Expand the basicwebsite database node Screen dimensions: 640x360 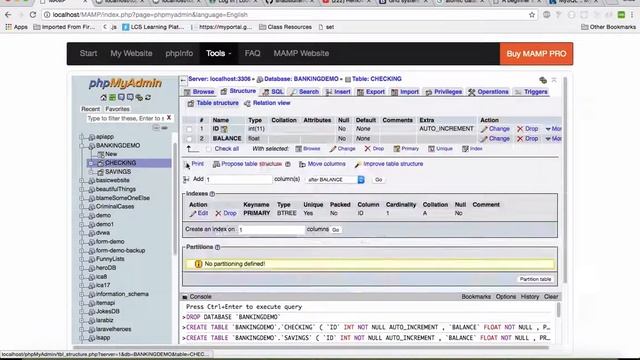[82, 180]
